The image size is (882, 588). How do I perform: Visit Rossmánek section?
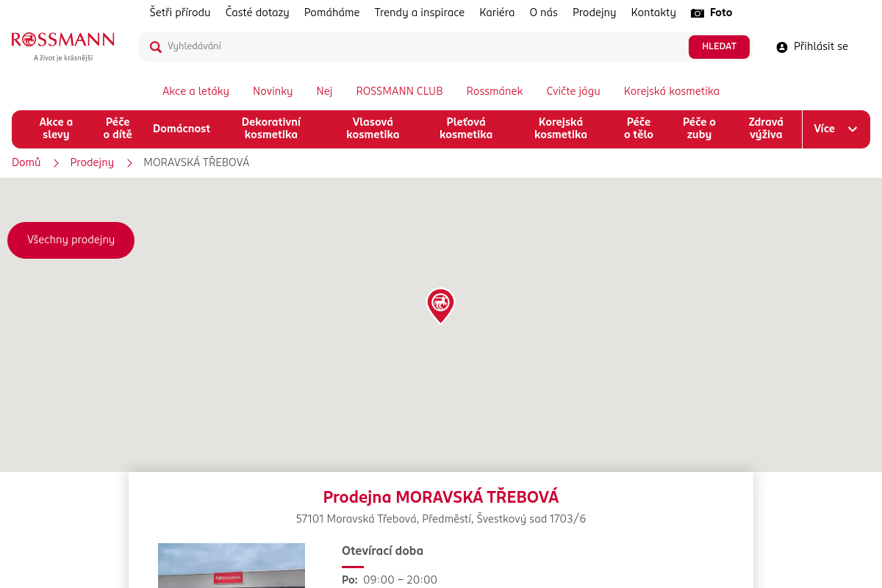pos(495,91)
